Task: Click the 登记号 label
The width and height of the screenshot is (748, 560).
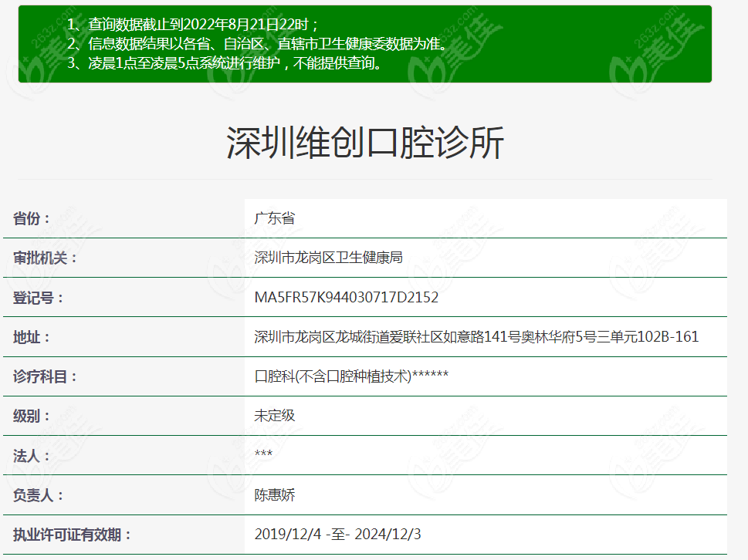Action: (39, 298)
